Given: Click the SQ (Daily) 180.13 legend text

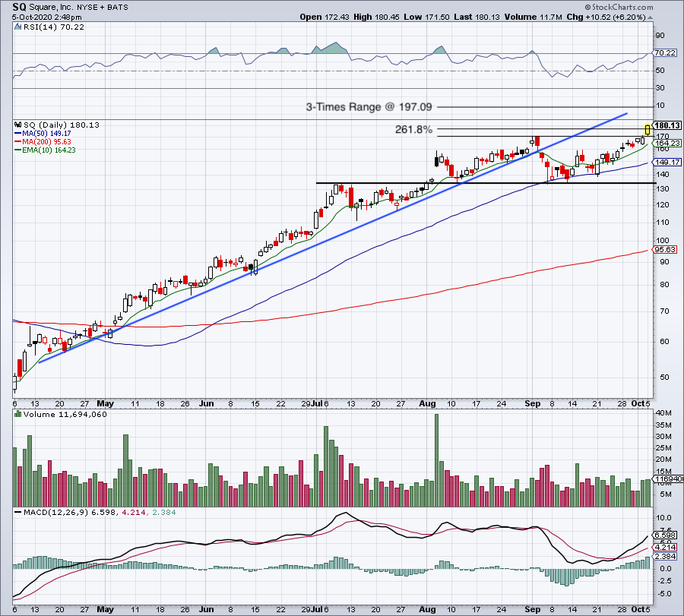Looking at the screenshot, I should [61, 125].
